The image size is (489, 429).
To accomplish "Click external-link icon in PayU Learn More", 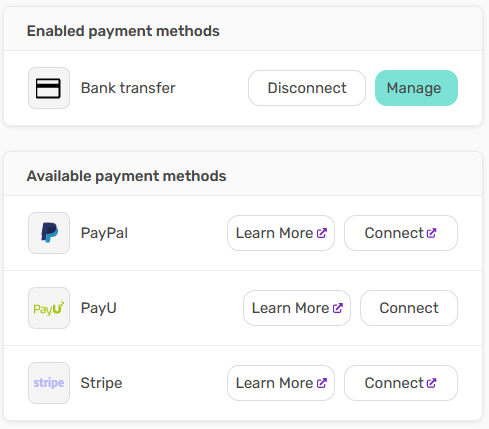I will coord(338,308).
